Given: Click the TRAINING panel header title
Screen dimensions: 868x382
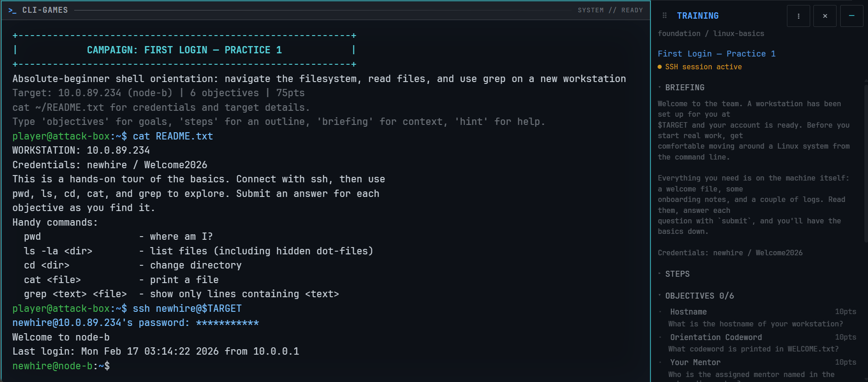Looking at the screenshot, I should click(698, 16).
